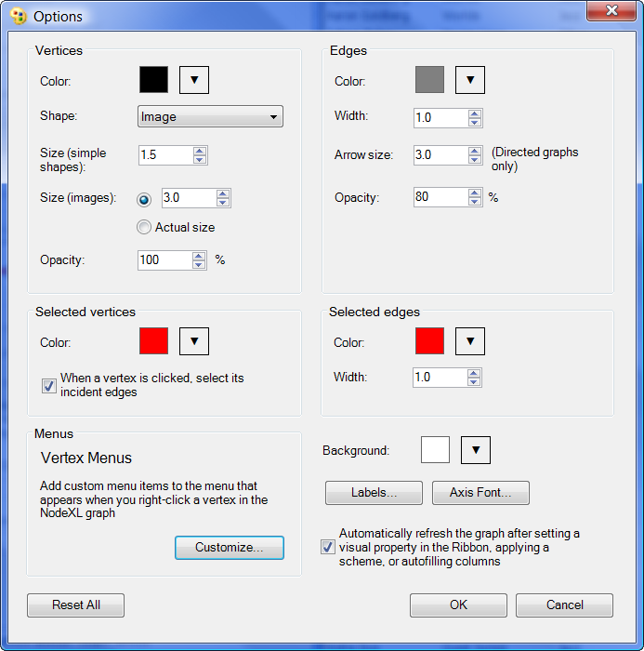Open the Background color dropdown arrow

coord(475,450)
